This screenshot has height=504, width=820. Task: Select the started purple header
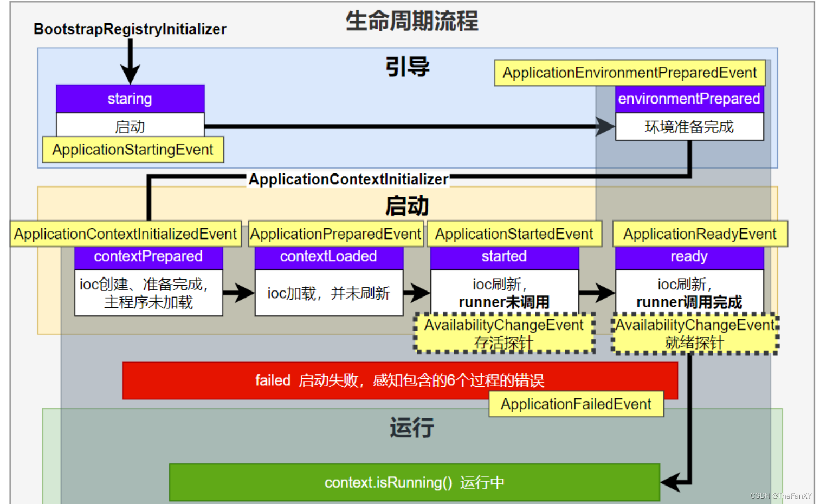[x=505, y=257]
